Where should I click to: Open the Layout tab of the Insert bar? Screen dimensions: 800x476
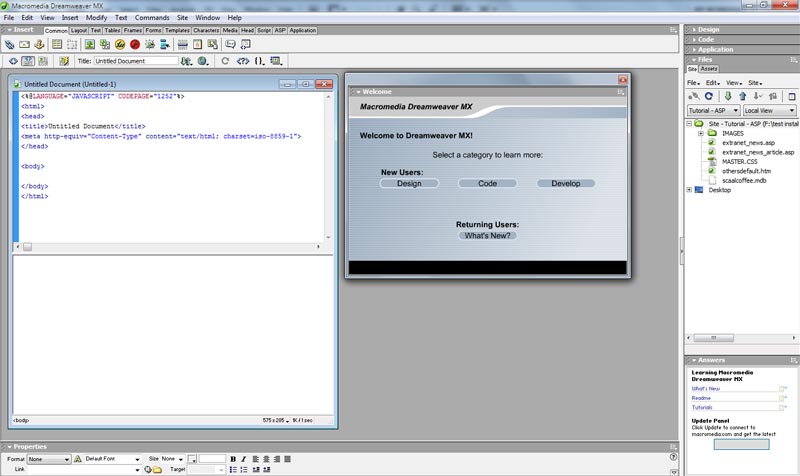click(79, 31)
